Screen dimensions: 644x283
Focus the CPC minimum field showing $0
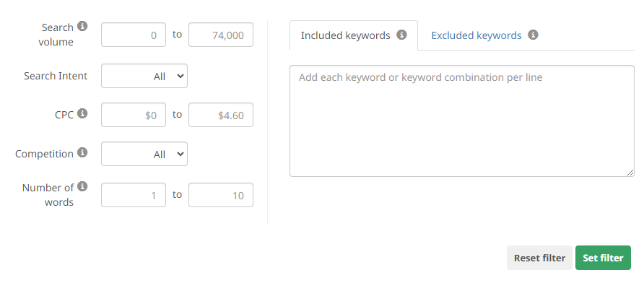(x=134, y=115)
